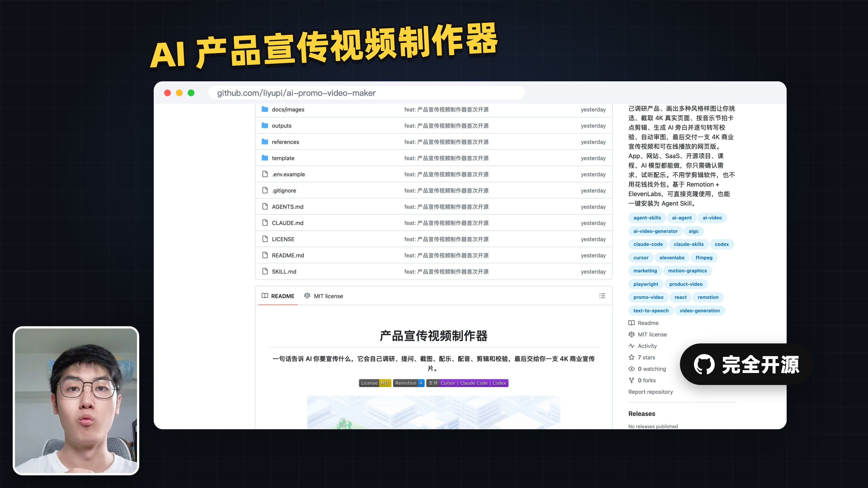Open the sidebar Readme link
868x488 pixels.
tap(644, 323)
